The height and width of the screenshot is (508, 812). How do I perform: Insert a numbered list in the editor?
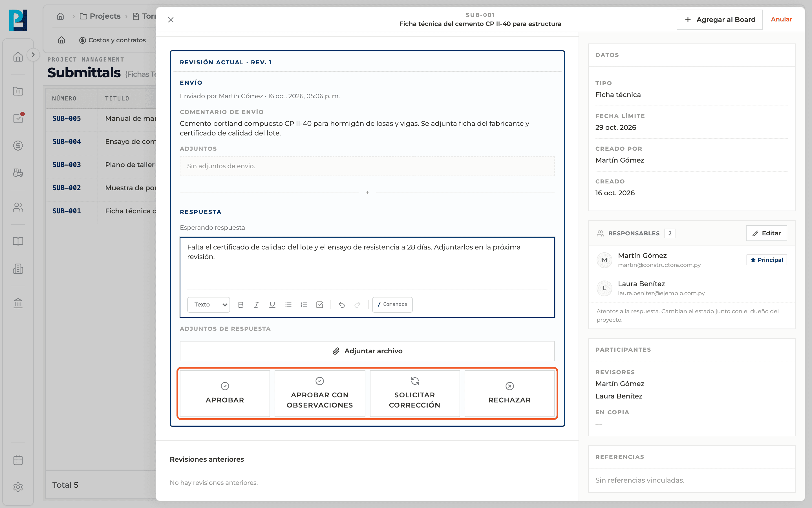[304, 305]
